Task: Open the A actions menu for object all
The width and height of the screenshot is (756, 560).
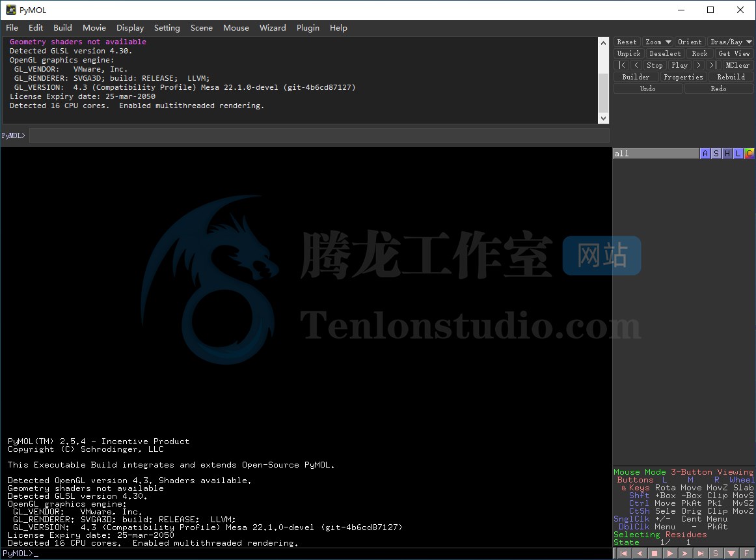Action: tap(705, 154)
